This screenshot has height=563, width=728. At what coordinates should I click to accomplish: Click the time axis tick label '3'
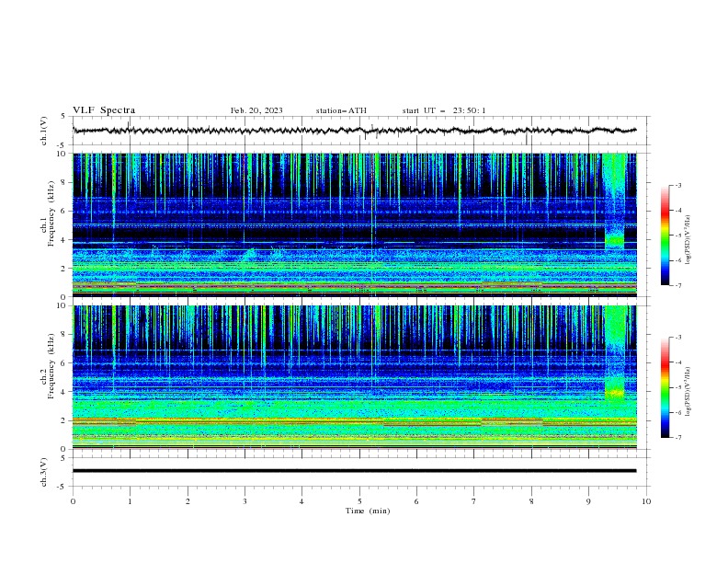245,501
